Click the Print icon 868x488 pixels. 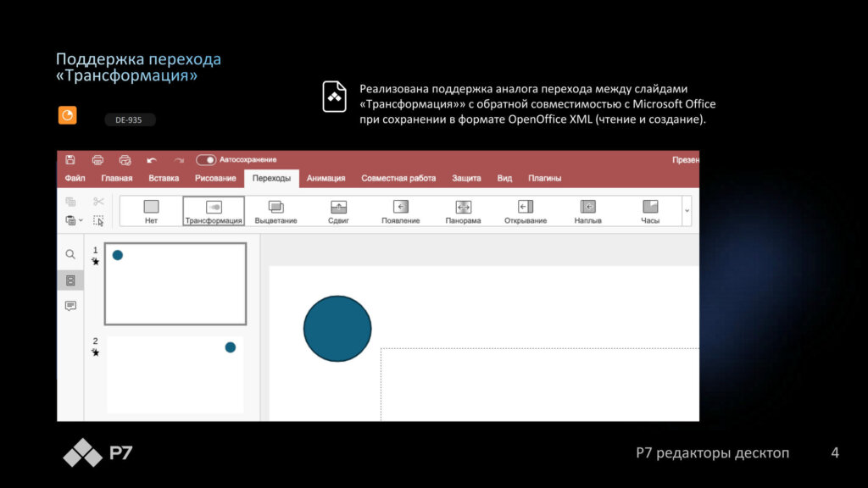tap(97, 160)
